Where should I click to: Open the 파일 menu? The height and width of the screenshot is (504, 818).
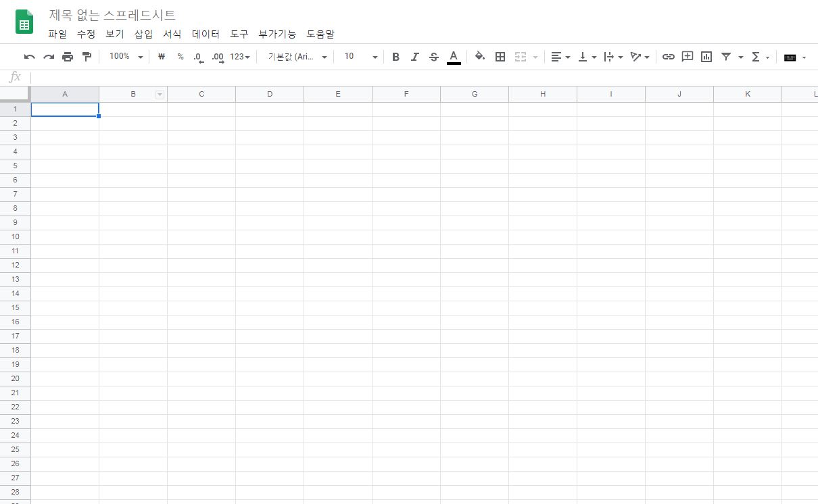point(57,34)
